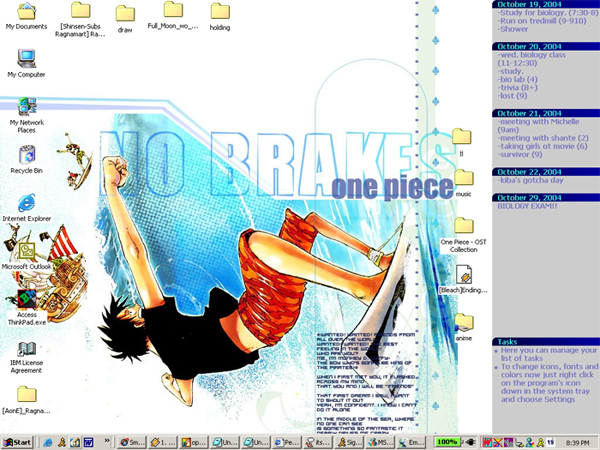Click the '-bio lab (4)' entry
600x450 pixels.
click(x=518, y=80)
